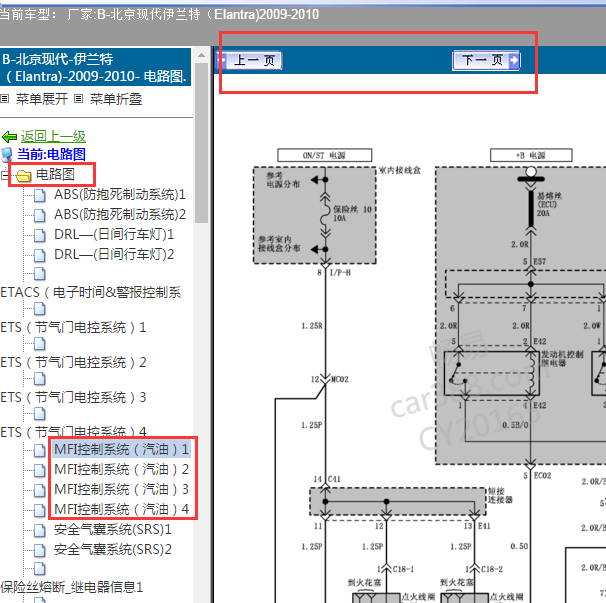Click page icon above ETS（节气门电控系统）2
The width and height of the screenshot is (606, 603).
pyautogui.click(x=39, y=344)
